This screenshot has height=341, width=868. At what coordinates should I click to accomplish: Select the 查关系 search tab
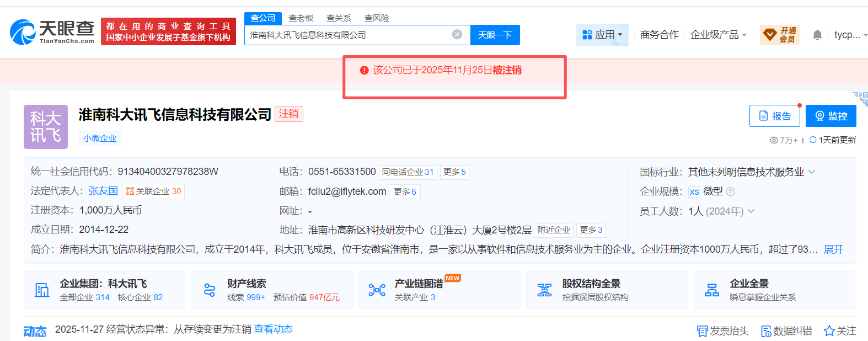click(x=339, y=18)
